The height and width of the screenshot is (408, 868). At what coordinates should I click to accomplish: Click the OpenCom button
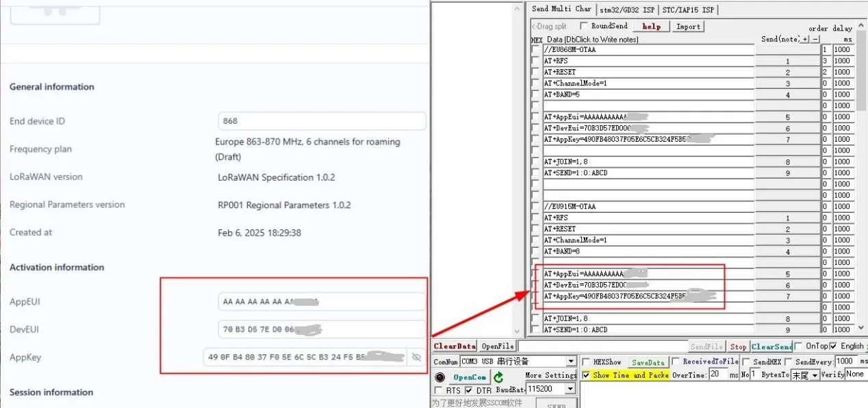pos(470,377)
